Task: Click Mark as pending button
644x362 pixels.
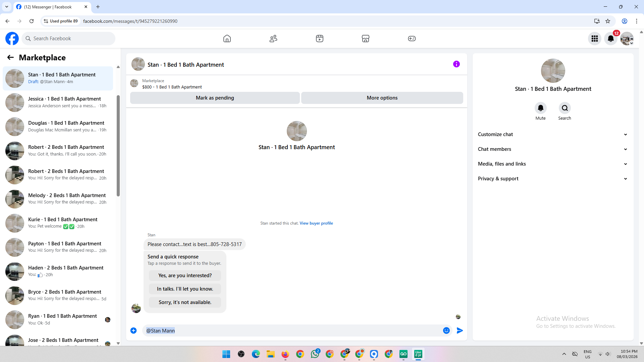Action: coord(215,98)
